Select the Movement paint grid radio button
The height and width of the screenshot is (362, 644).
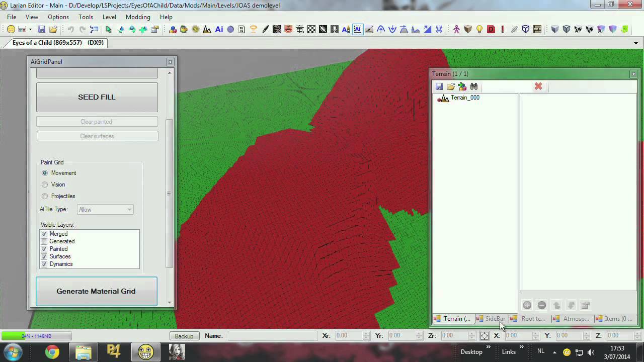coord(45,173)
